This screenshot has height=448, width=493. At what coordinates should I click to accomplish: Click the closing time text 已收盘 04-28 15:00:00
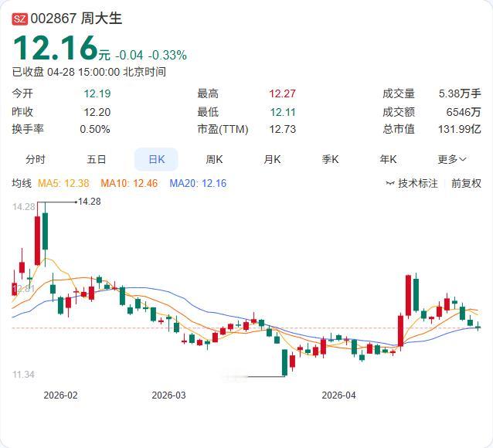66,72
